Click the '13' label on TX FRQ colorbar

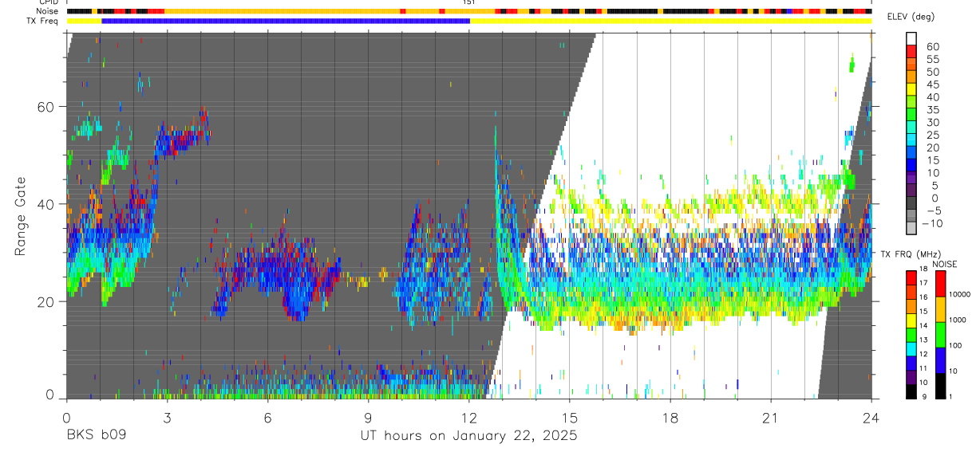pyautogui.click(x=923, y=340)
